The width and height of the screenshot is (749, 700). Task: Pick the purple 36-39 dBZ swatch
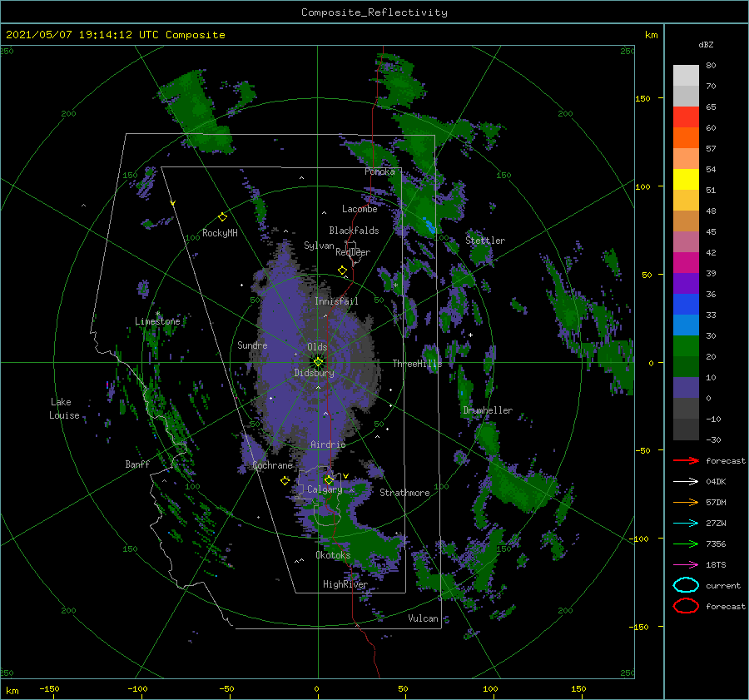click(x=686, y=284)
